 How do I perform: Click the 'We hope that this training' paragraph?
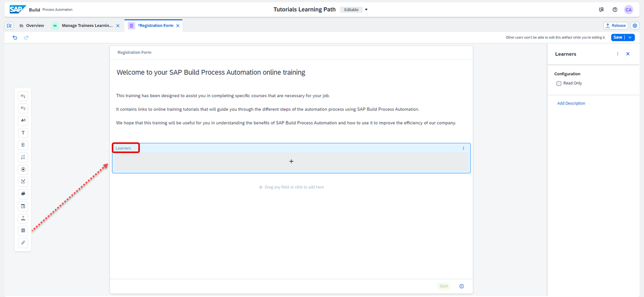coord(286,123)
